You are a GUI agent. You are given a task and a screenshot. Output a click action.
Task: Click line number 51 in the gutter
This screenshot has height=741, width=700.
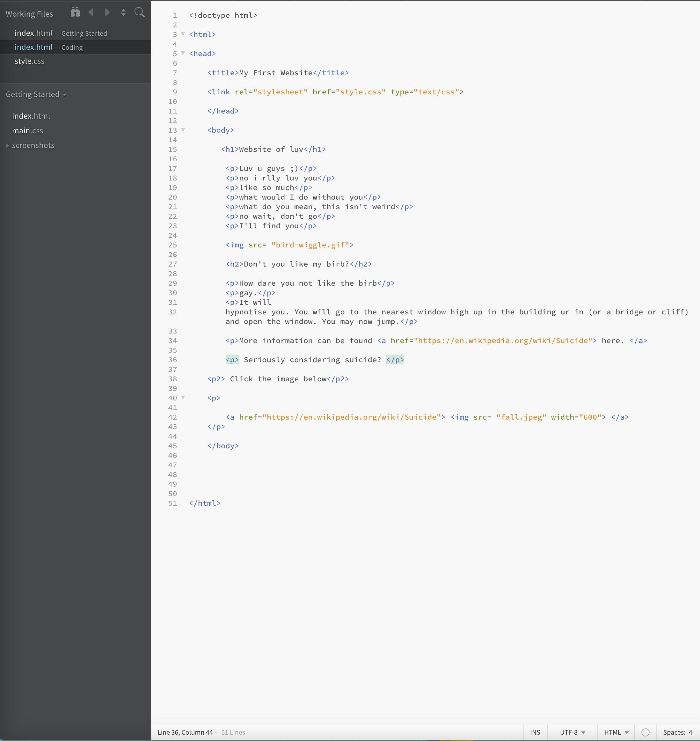pyautogui.click(x=172, y=503)
